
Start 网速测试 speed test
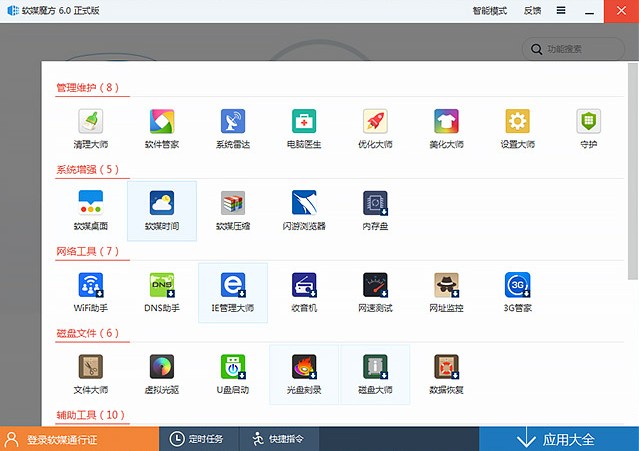click(x=375, y=292)
